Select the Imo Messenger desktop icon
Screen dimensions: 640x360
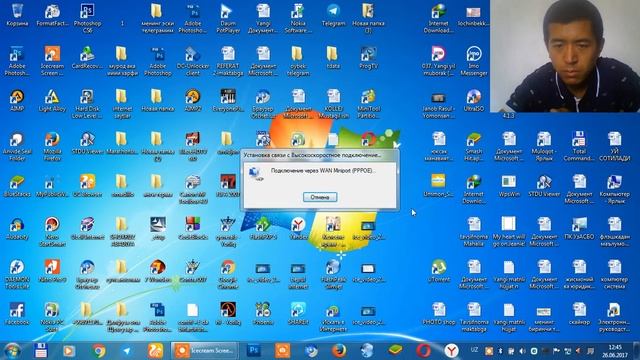click(473, 61)
